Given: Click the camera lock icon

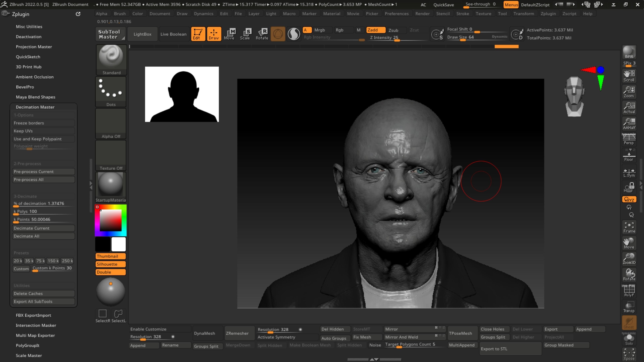Looking at the screenshot, I should (629, 187).
